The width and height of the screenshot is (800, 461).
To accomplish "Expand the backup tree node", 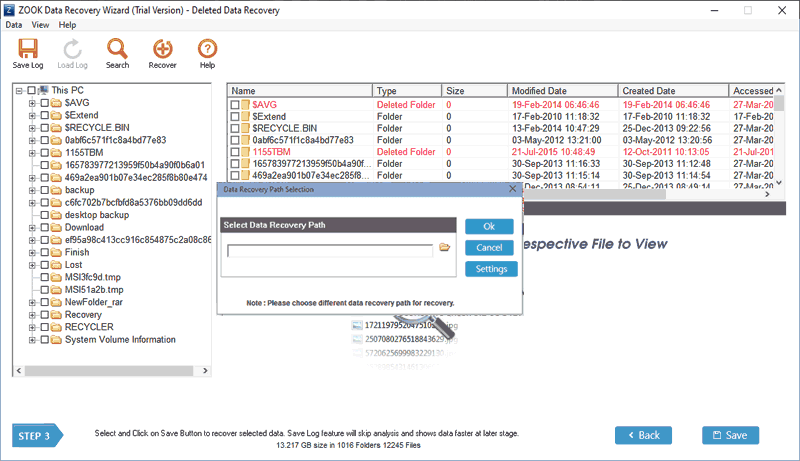I will (32, 190).
